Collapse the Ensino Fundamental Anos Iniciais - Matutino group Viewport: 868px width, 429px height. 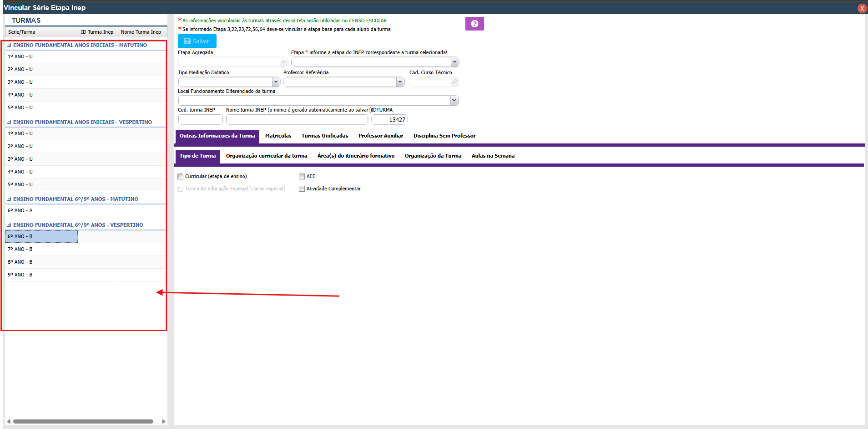9,45
